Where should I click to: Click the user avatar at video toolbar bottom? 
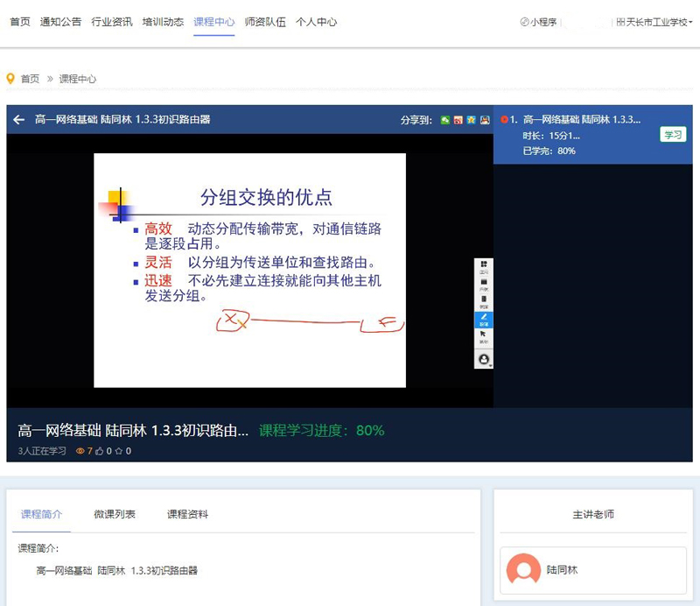click(x=484, y=358)
